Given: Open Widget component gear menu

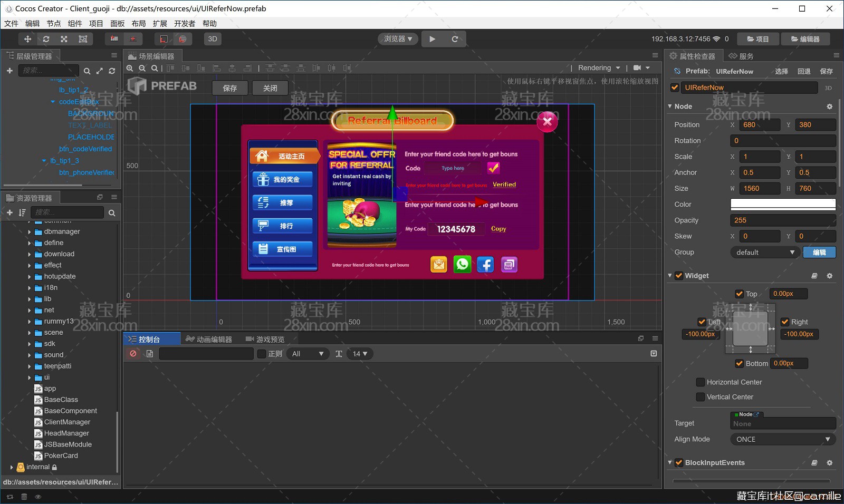Looking at the screenshot, I should (829, 276).
